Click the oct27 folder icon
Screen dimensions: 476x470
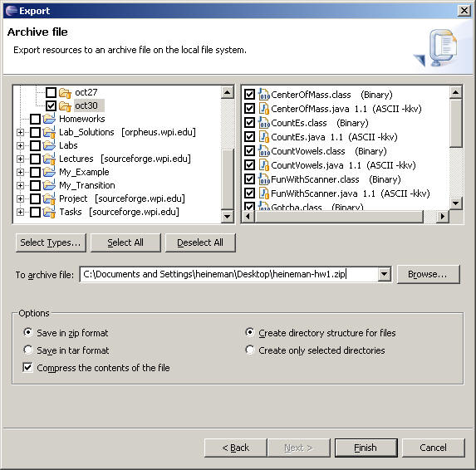65,92
